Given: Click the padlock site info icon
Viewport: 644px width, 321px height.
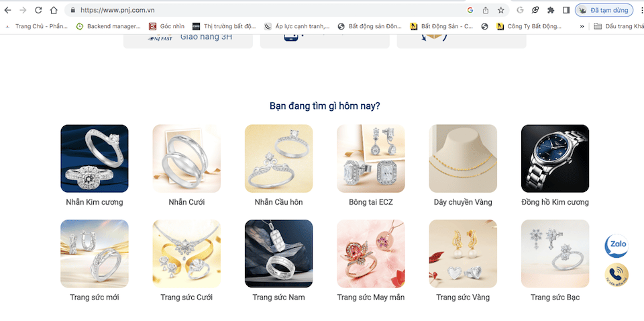Looking at the screenshot, I should click(x=73, y=10).
